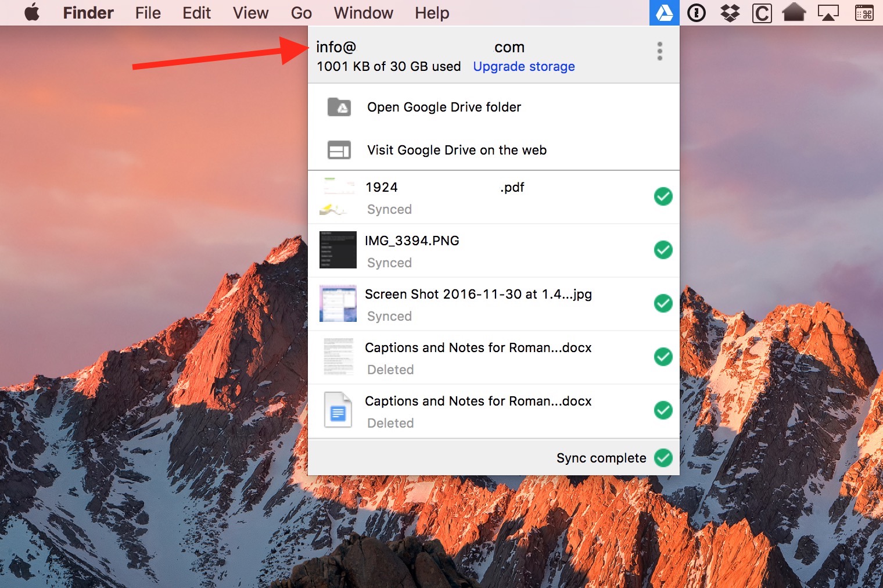The image size is (883, 588).
Task: Click the web browser window icon
Action: [339, 150]
